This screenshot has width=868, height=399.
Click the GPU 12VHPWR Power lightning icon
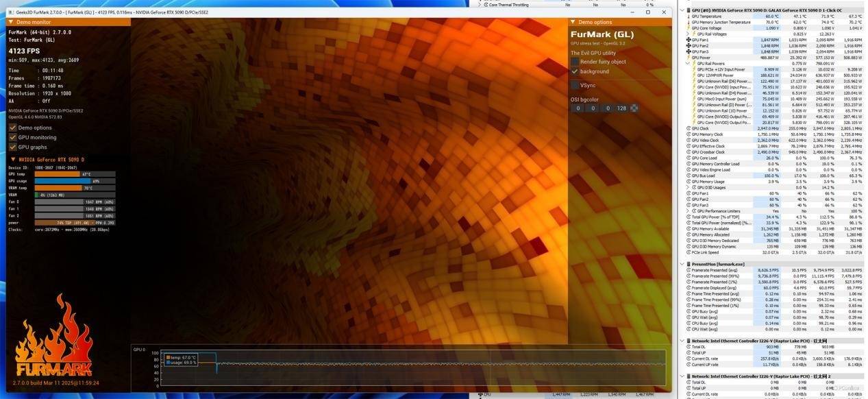[695, 75]
